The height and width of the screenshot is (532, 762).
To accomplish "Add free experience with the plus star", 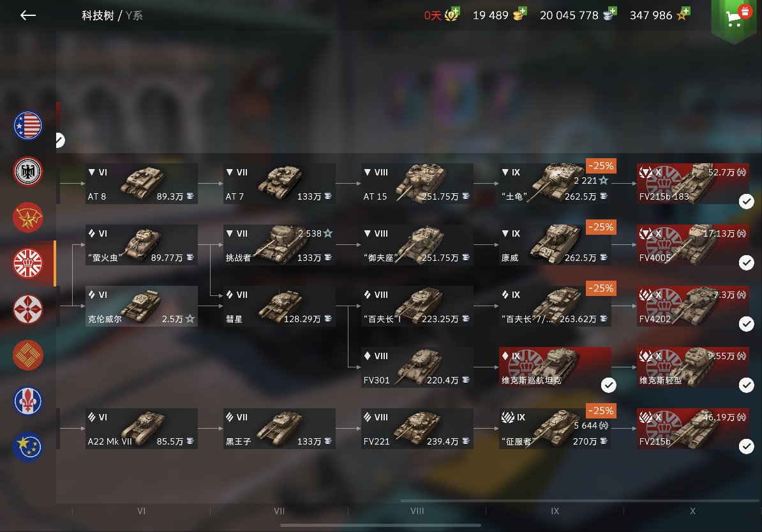I will 685,11.
